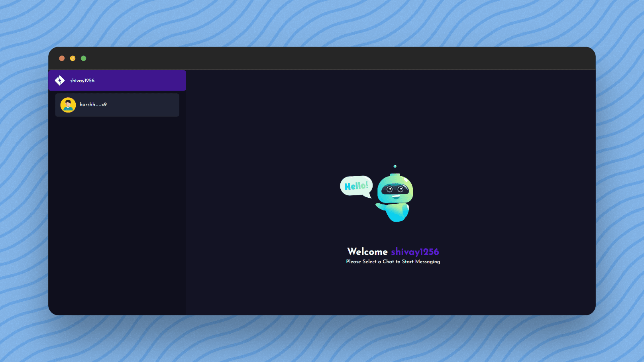Click the Hello! speech bubble
Screen dimensions: 644x362
(356, 186)
